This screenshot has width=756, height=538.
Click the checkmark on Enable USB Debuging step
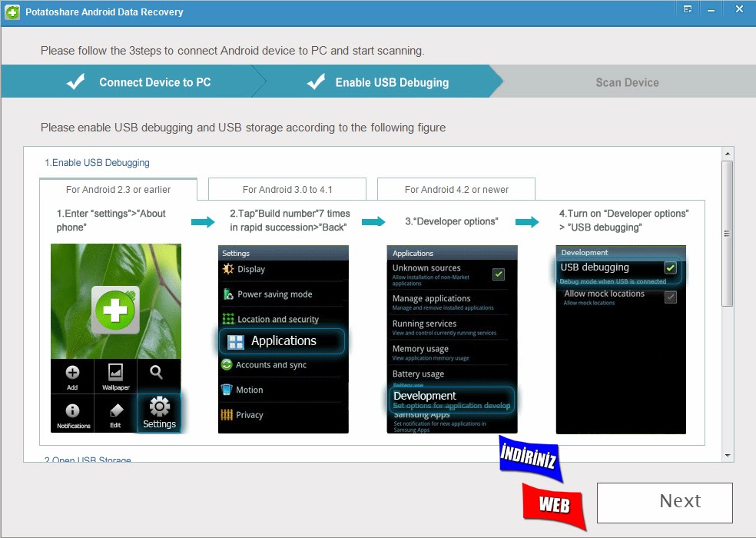(x=316, y=81)
